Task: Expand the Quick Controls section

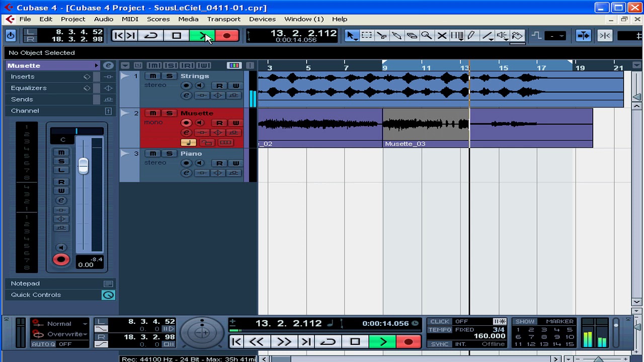Action: click(x=36, y=295)
